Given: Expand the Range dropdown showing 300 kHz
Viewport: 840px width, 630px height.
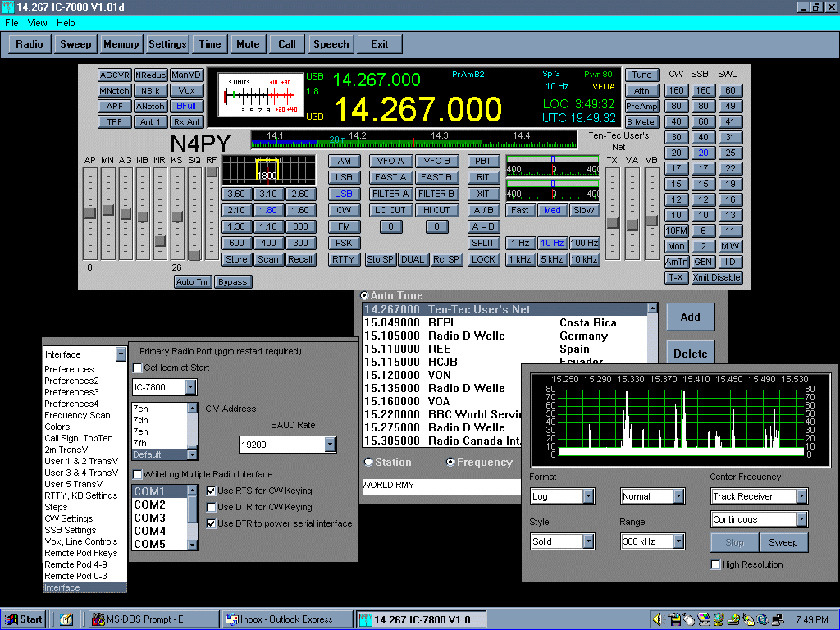Looking at the screenshot, I should [678, 541].
